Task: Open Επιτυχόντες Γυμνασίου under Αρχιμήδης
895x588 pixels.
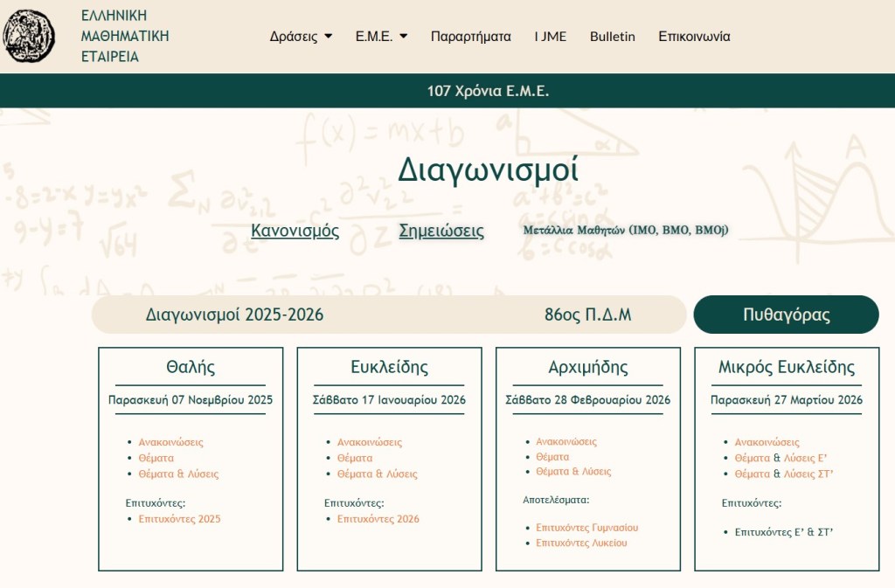Action: [586, 528]
